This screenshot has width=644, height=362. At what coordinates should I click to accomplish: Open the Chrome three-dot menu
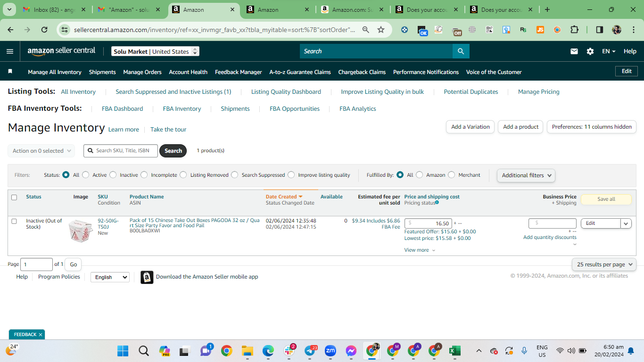633,30
